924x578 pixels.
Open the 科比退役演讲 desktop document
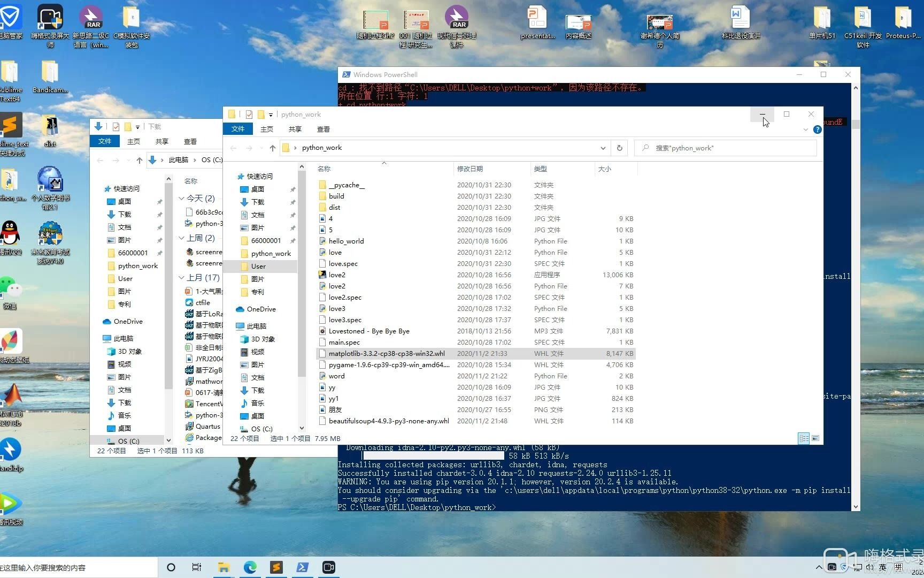pyautogui.click(x=741, y=22)
